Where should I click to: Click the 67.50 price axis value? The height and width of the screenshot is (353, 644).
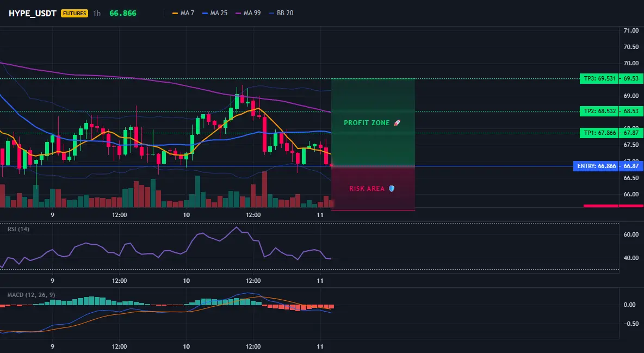click(631, 145)
